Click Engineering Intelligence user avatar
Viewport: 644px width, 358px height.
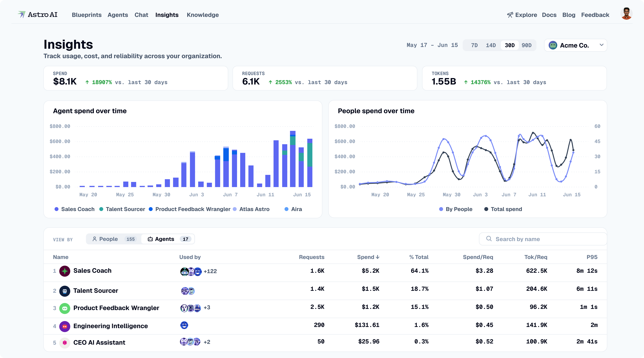pos(184,325)
